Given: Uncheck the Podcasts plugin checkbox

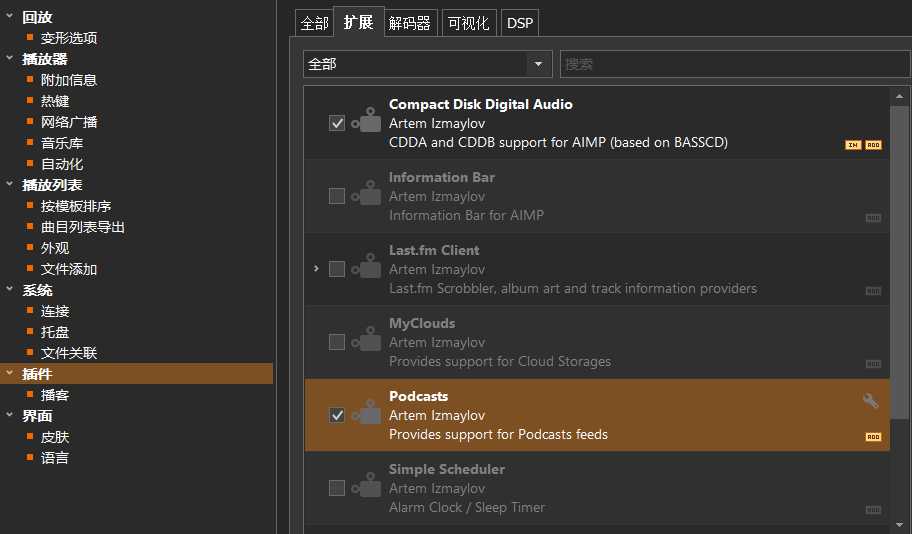Looking at the screenshot, I should click(337, 415).
